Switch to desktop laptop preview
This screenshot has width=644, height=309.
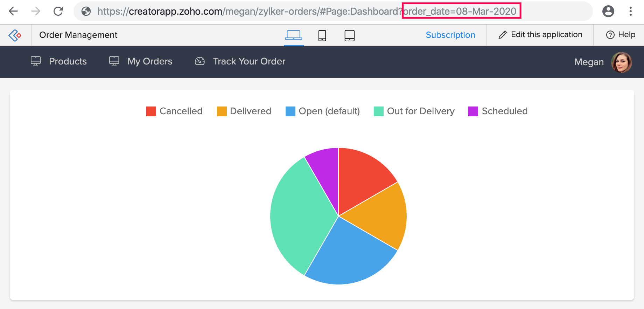click(294, 35)
